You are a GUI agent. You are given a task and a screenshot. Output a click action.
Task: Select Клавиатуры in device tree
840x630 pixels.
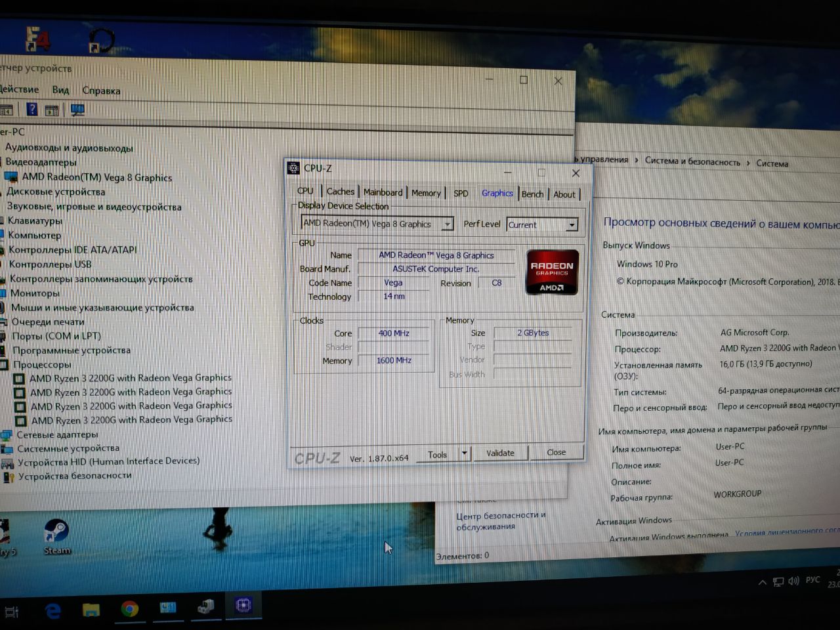pos(35,220)
